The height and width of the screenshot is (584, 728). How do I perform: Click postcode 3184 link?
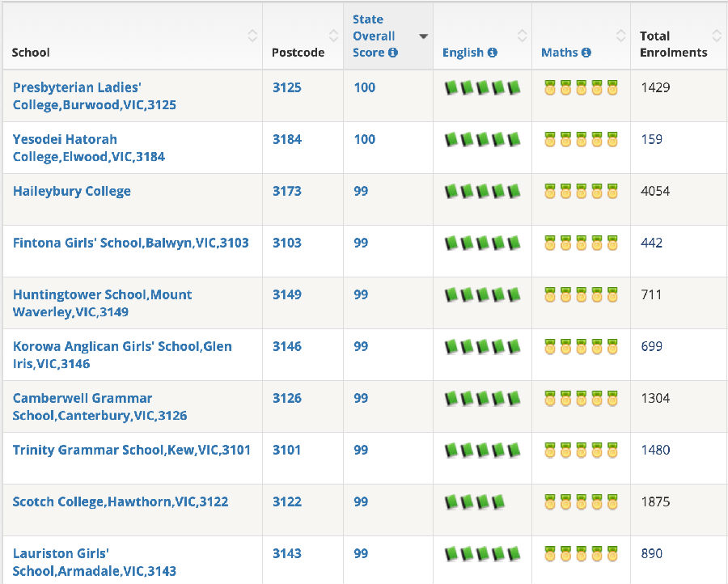287,139
